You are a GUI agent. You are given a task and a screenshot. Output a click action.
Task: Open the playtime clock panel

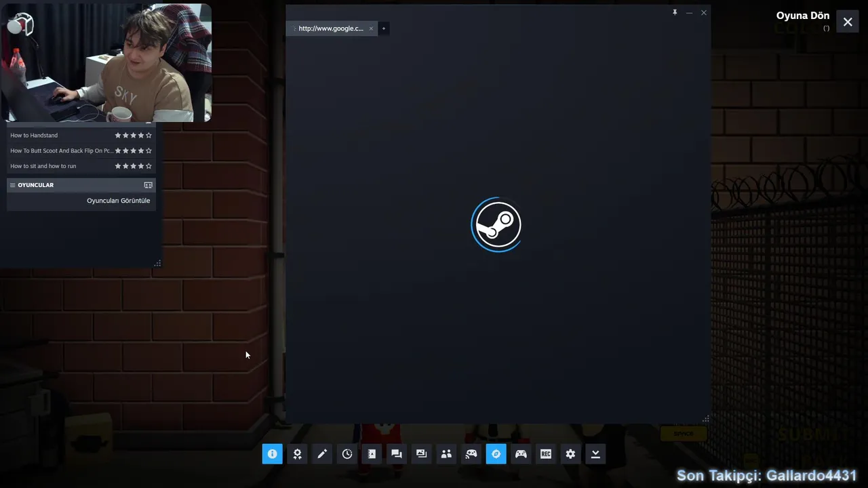coord(347,454)
